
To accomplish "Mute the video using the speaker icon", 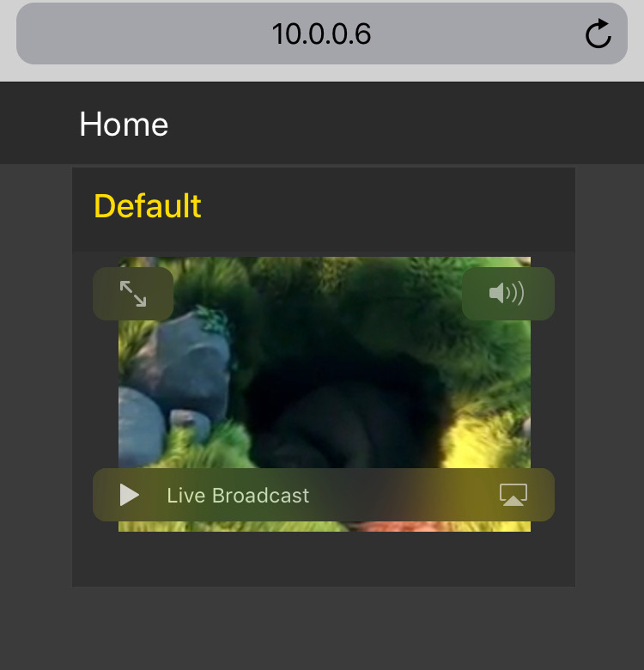I will tap(507, 294).
